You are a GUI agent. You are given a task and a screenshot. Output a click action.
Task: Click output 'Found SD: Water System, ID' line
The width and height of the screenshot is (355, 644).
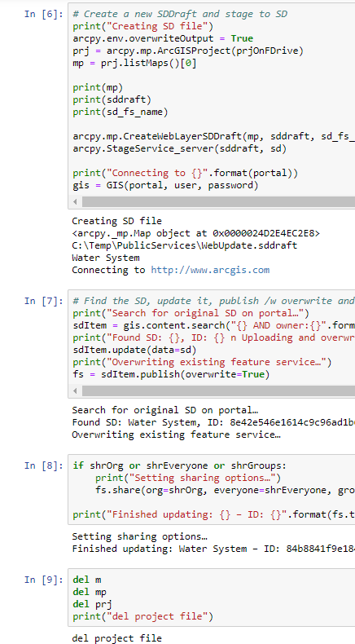point(213,422)
